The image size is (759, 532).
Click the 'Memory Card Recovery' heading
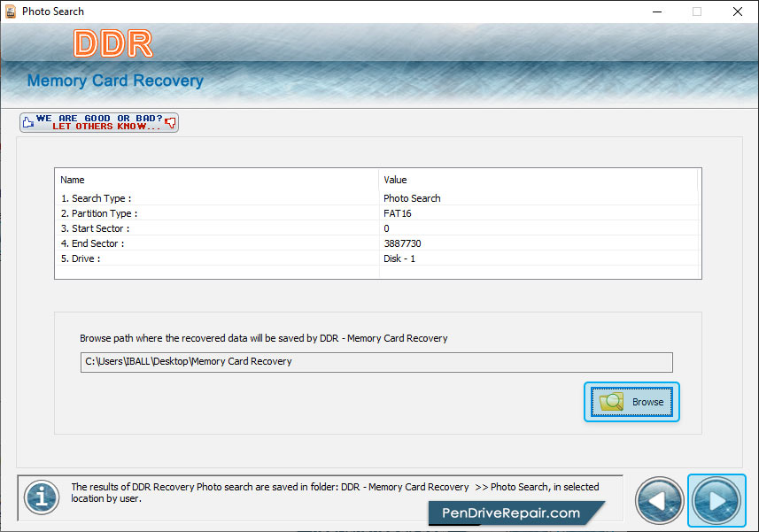115,81
